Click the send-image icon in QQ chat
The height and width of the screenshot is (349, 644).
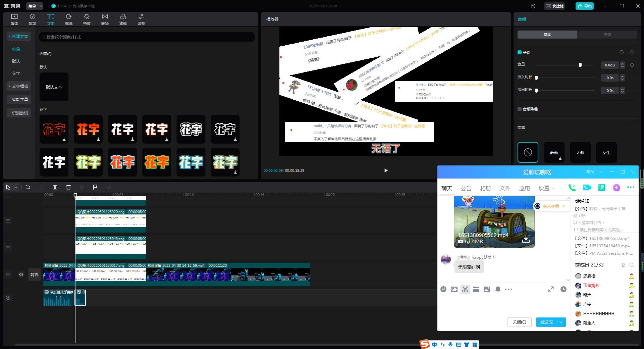[x=487, y=289]
